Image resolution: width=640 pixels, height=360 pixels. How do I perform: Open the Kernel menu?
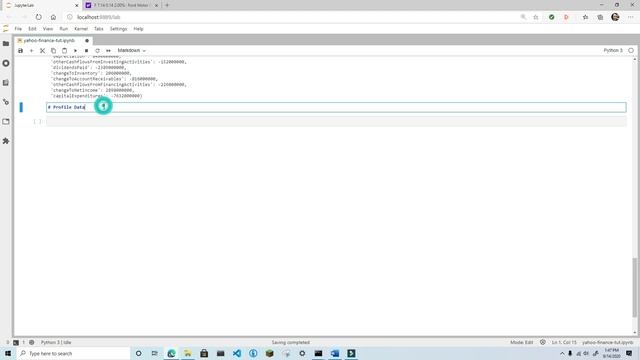pyautogui.click(x=81, y=29)
